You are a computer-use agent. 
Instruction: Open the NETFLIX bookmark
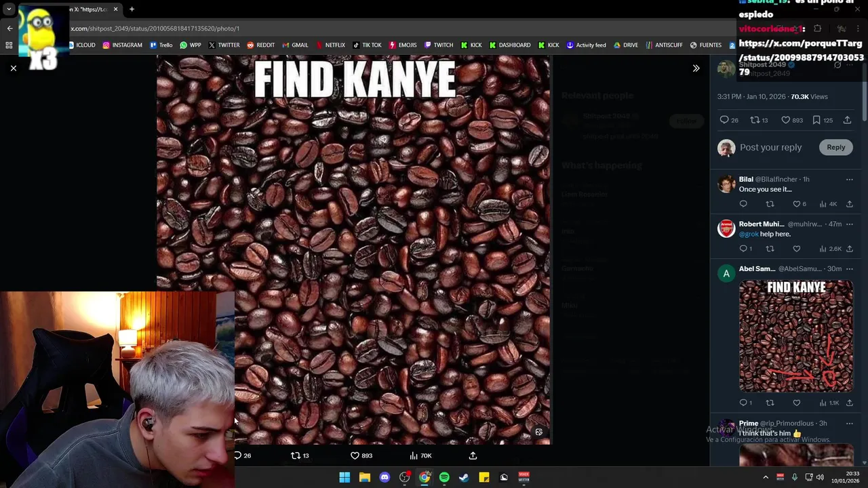pyautogui.click(x=330, y=45)
